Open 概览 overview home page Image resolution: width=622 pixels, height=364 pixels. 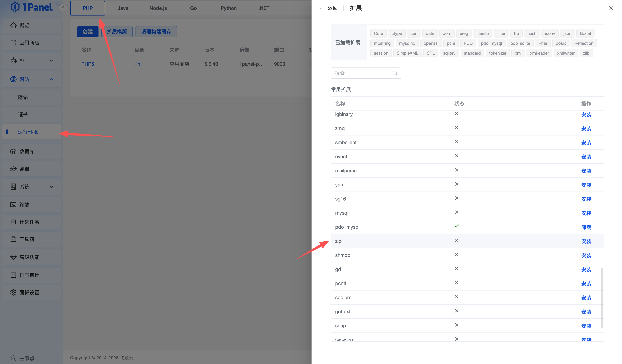pos(24,25)
